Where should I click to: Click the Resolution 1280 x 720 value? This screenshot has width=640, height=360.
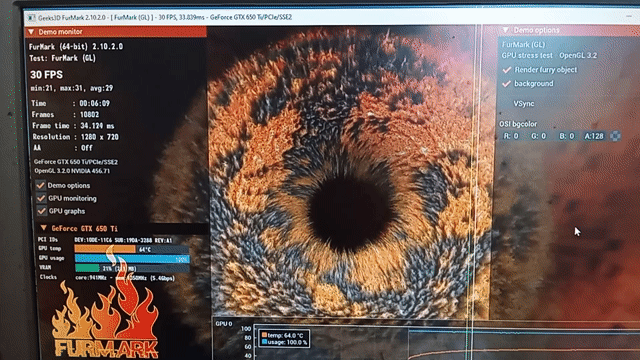(x=100, y=137)
